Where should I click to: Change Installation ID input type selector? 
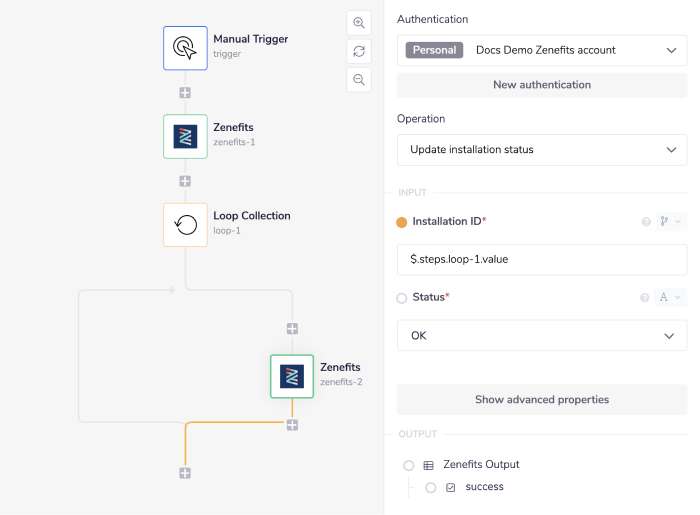tap(670, 222)
